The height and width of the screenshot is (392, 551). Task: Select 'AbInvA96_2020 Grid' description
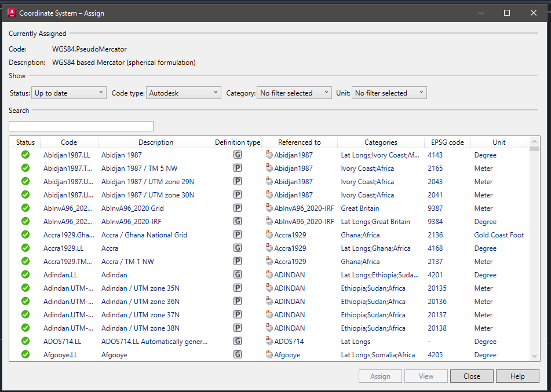[x=133, y=208]
